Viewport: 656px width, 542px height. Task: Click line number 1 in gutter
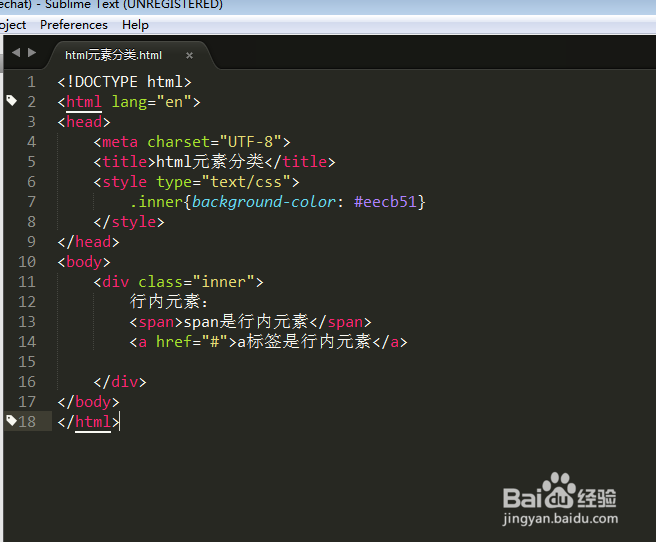tap(31, 82)
